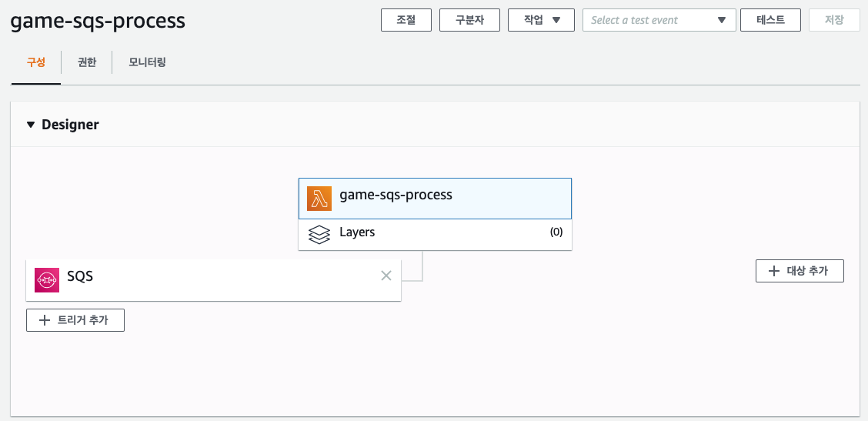Image resolution: width=868 pixels, height=421 pixels.
Task: Click the Layers count (0)
Action: pyautogui.click(x=556, y=232)
